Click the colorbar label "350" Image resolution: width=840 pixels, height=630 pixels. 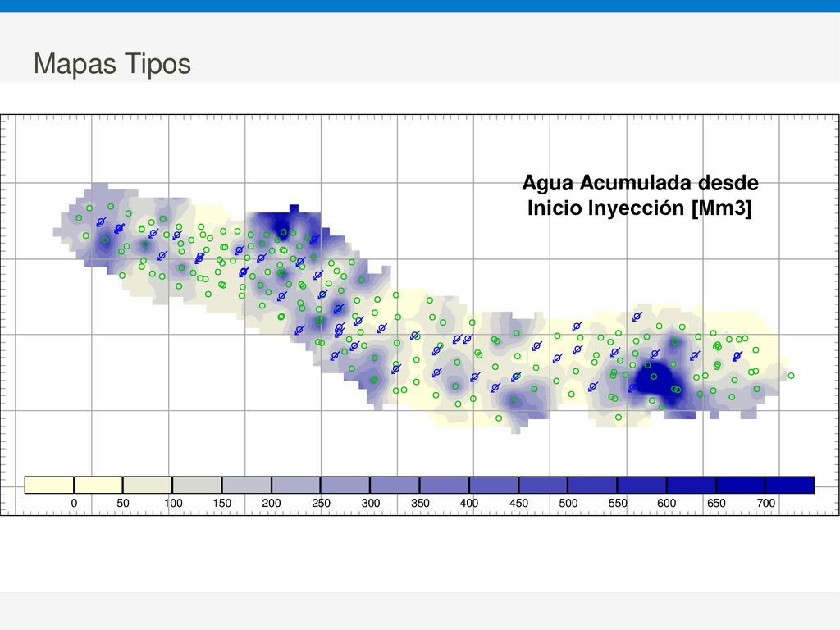[420, 503]
